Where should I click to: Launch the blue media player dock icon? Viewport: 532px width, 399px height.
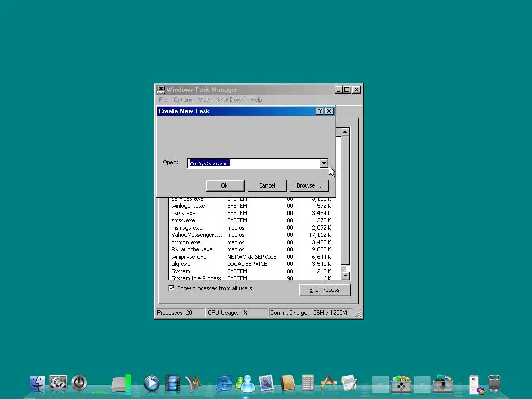point(151,383)
